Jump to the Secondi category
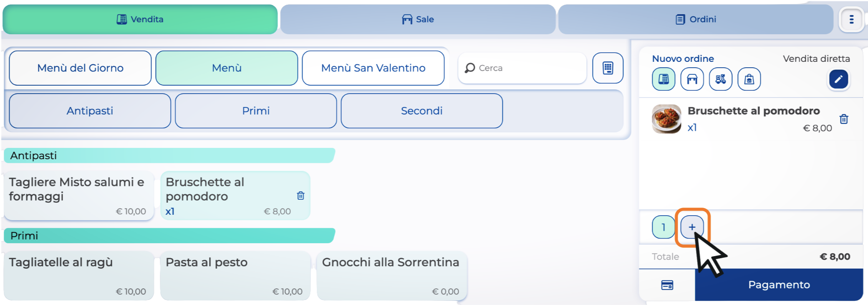 pyautogui.click(x=421, y=111)
